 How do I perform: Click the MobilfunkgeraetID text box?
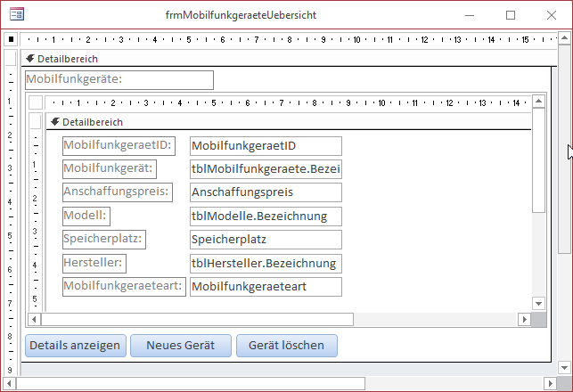coord(266,146)
